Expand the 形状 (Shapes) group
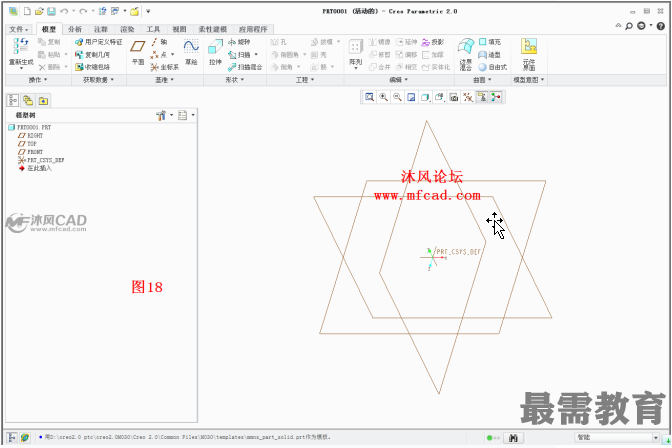This screenshot has height=448, width=672. [235, 80]
